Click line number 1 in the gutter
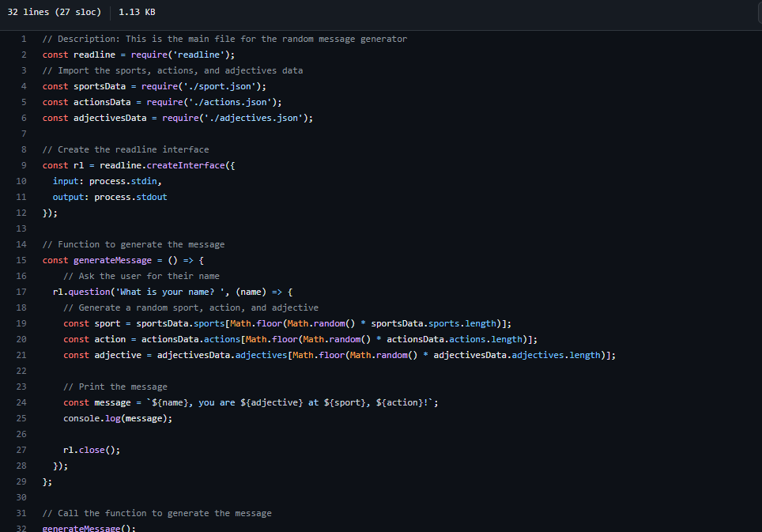 pos(24,39)
